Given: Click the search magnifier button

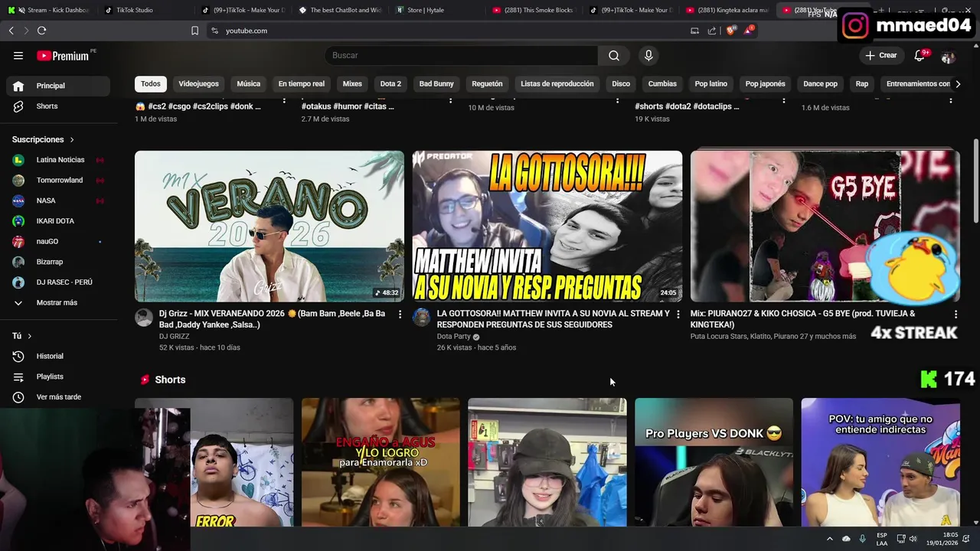Looking at the screenshot, I should coord(614,55).
